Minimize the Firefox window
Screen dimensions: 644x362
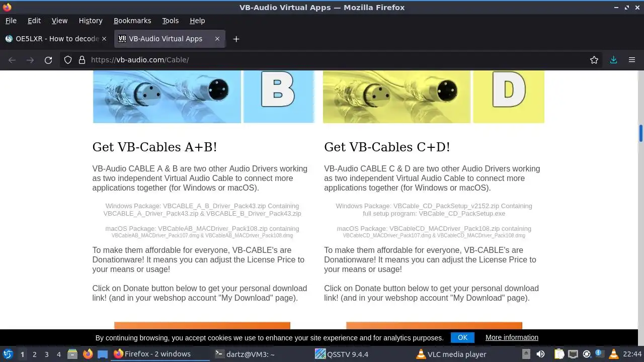[x=616, y=8]
